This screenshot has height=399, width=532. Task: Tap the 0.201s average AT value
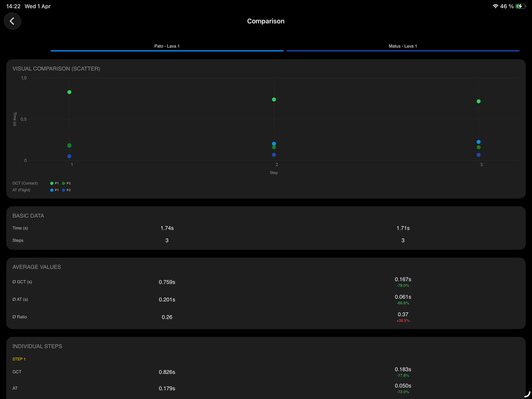point(167,300)
